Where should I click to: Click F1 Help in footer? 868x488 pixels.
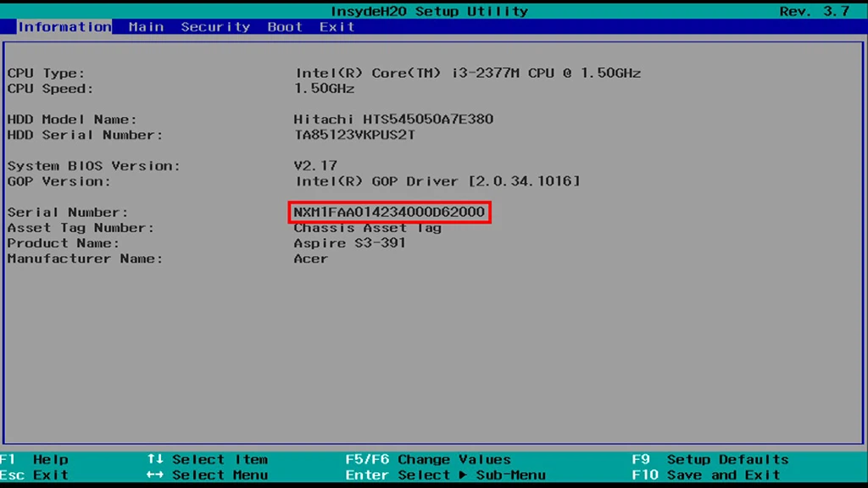coord(34,459)
